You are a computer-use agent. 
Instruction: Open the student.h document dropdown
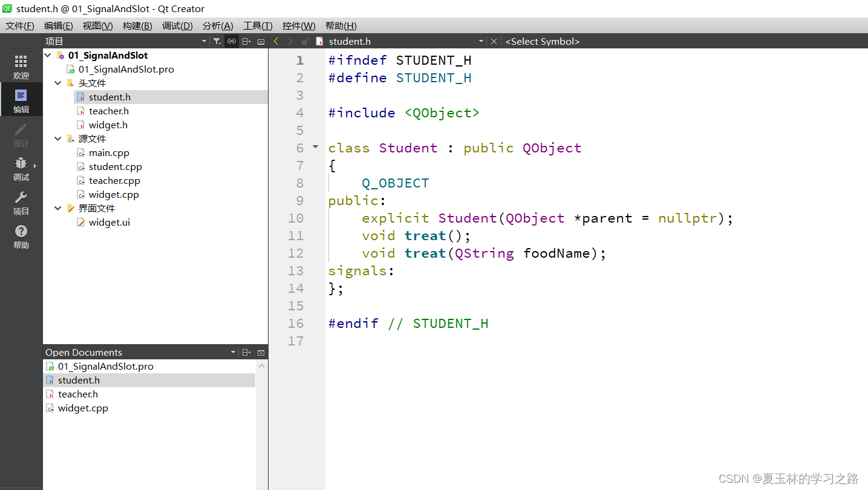coord(481,41)
